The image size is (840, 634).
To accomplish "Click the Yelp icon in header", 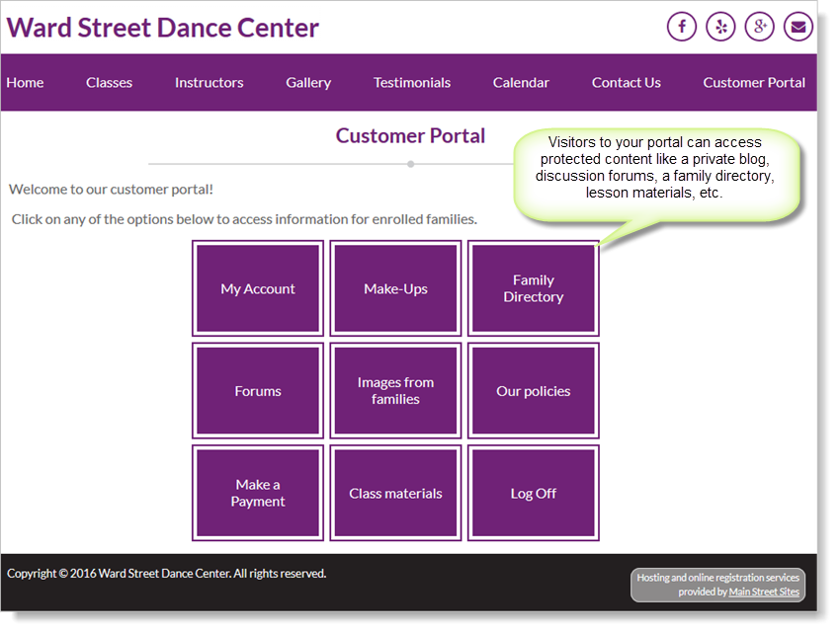I will tap(720, 27).
